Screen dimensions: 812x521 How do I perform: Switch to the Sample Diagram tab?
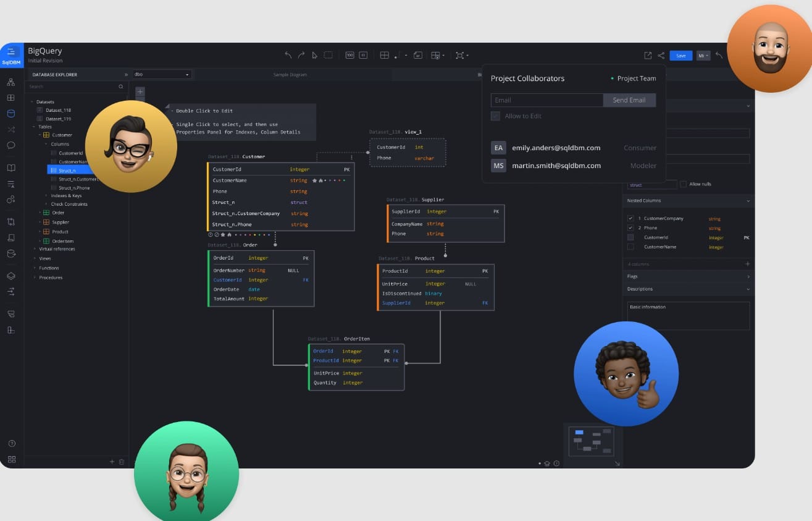click(290, 75)
